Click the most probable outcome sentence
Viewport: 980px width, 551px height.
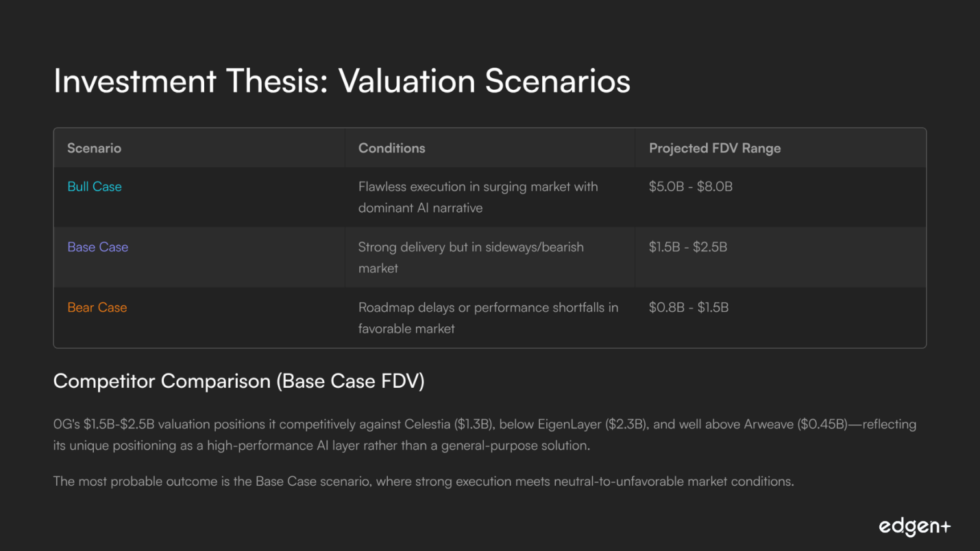424,482
